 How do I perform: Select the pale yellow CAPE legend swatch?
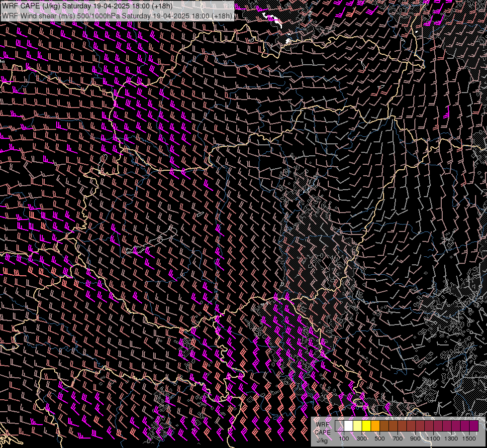(358, 426)
